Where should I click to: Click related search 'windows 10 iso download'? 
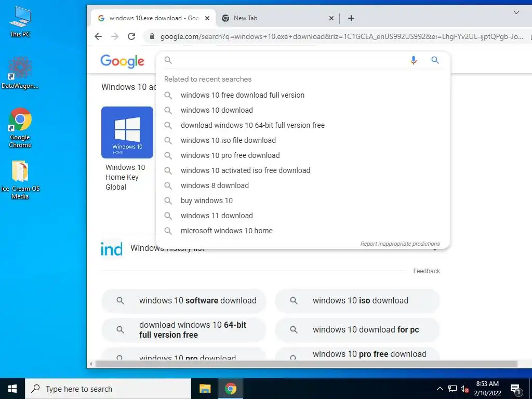click(x=357, y=301)
